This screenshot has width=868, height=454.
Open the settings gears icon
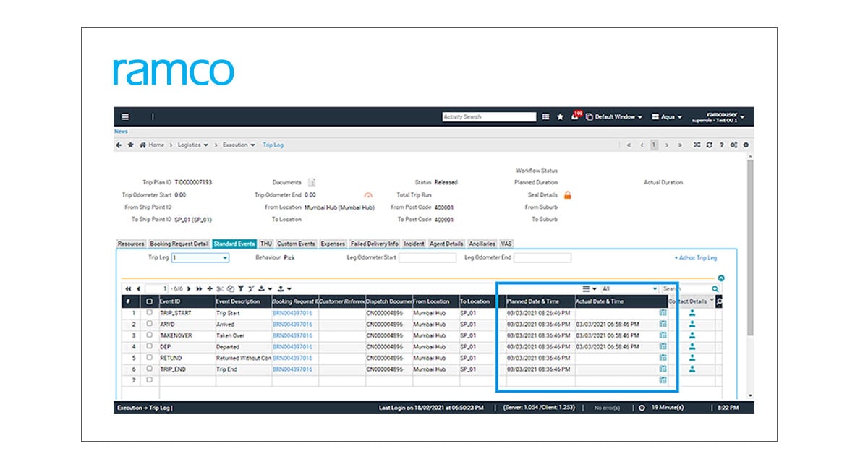pyautogui.click(x=733, y=145)
